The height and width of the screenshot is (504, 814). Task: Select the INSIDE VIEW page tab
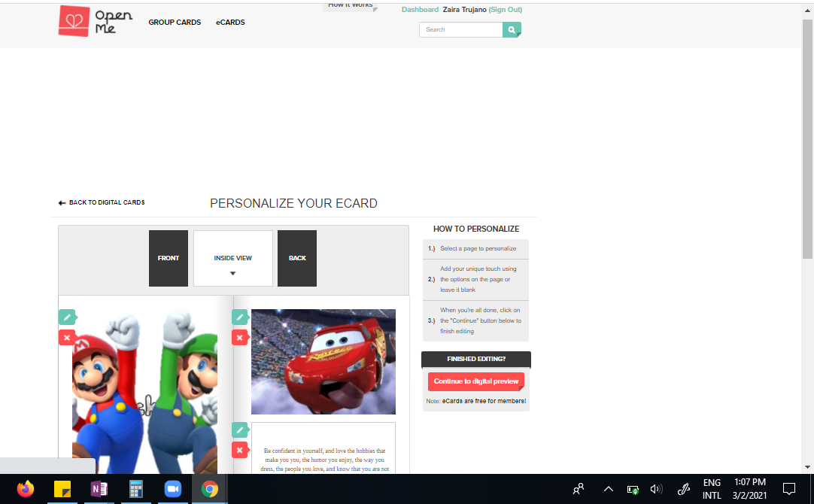click(233, 258)
